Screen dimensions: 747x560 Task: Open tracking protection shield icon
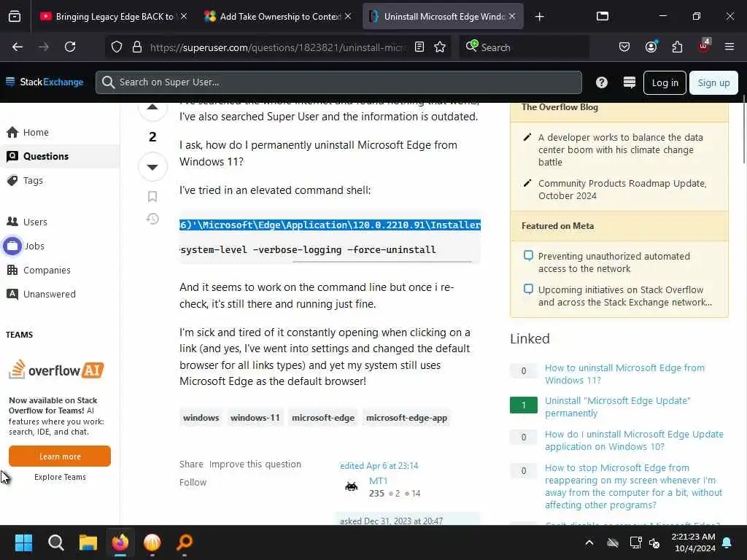(x=117, y=47)
